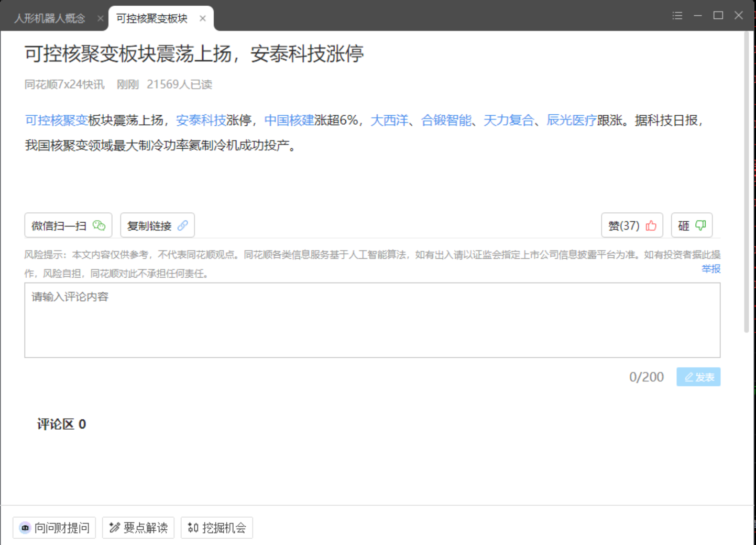
Task: Minimize the news window
Action: [x=698, y=16]
